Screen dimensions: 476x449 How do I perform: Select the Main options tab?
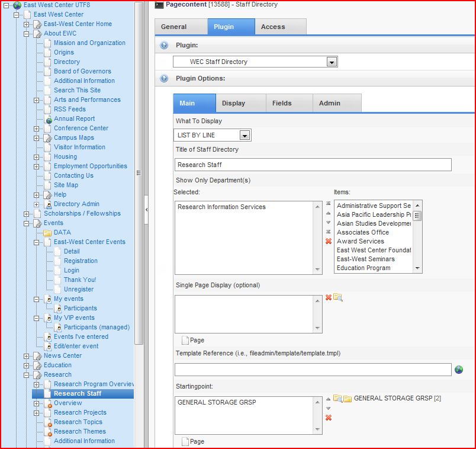pos(195,103)
